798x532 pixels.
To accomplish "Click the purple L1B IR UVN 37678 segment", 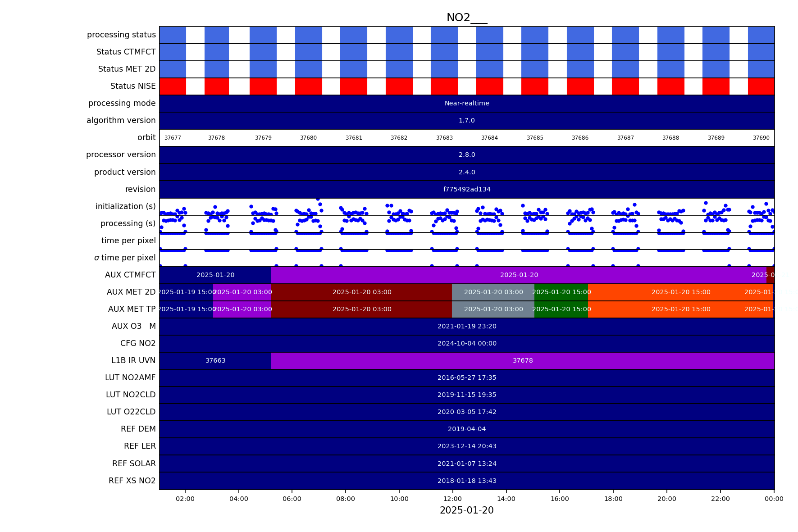I will point(522,361).
